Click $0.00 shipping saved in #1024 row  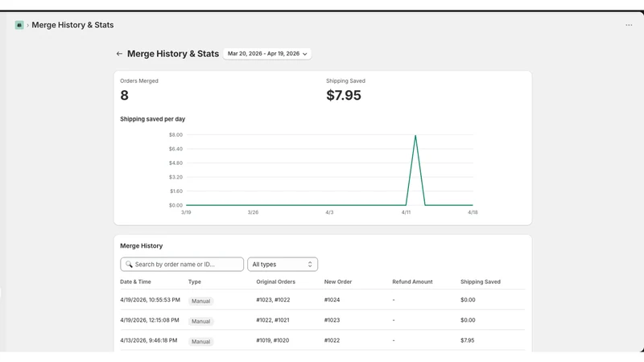click(x=468, y=300)
